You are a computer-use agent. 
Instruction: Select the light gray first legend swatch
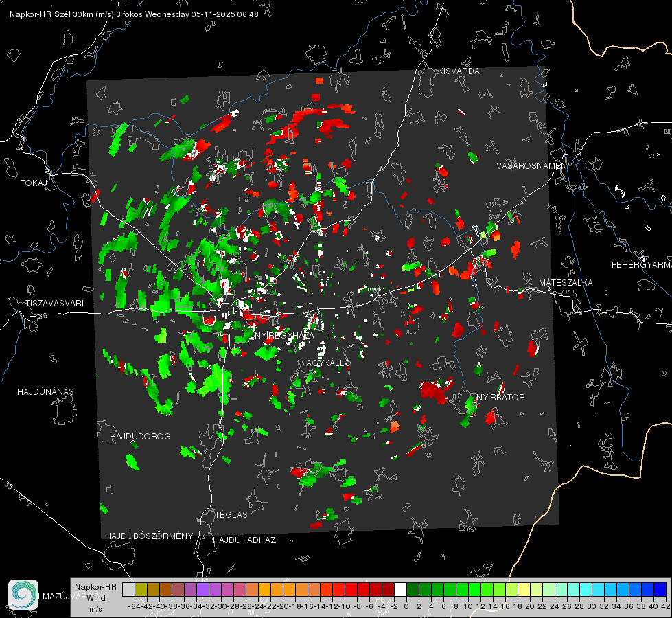click(x=128, y=589)
